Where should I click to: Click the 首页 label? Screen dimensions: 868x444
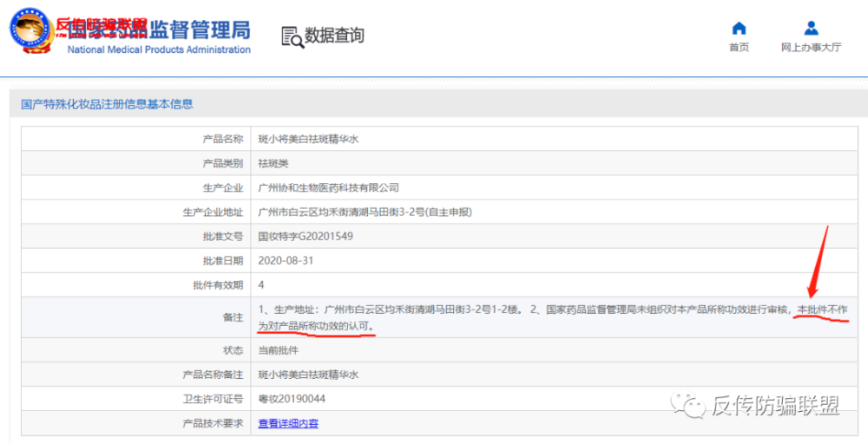[739, 48]
